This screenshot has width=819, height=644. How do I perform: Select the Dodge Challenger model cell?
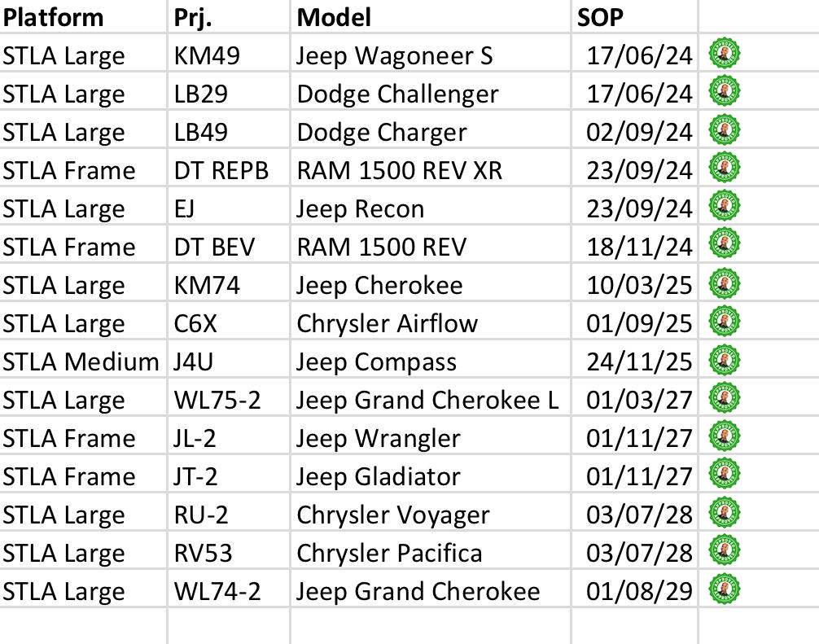[x=397, y=94]
